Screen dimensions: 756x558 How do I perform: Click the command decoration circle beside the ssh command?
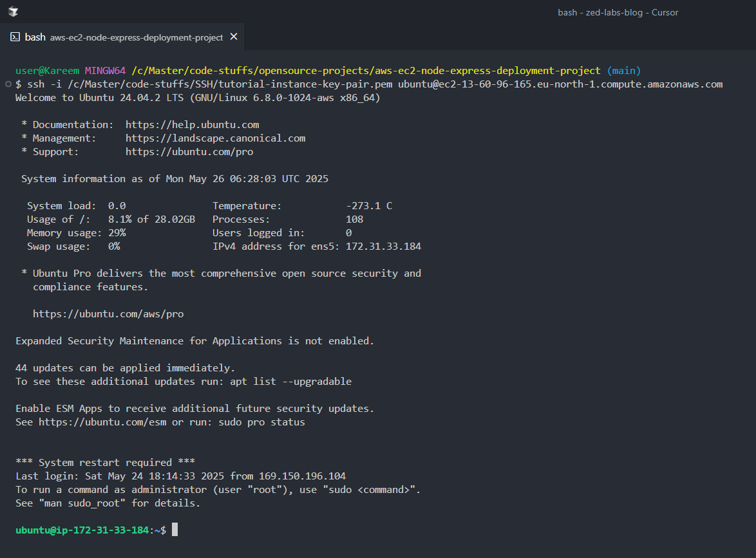[8, 84]
